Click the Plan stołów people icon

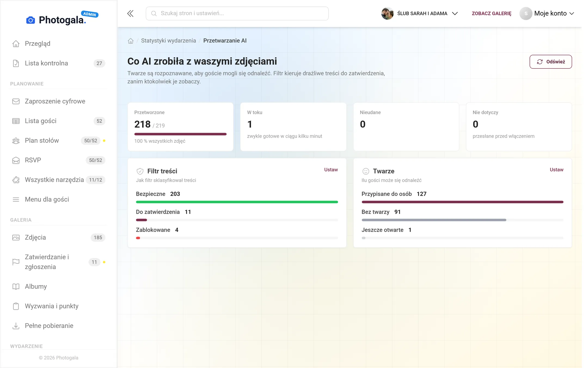[16, 141]
